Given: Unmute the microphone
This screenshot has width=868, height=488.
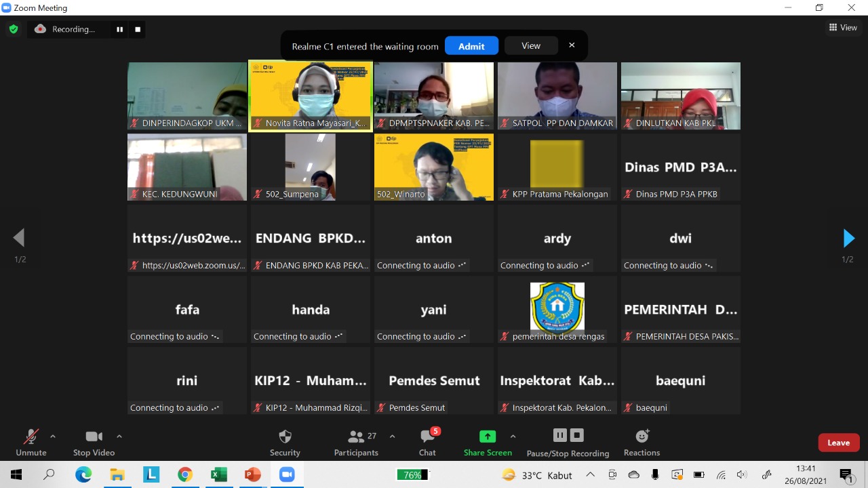Looking at the screenshot, I should tap(31, 442).
